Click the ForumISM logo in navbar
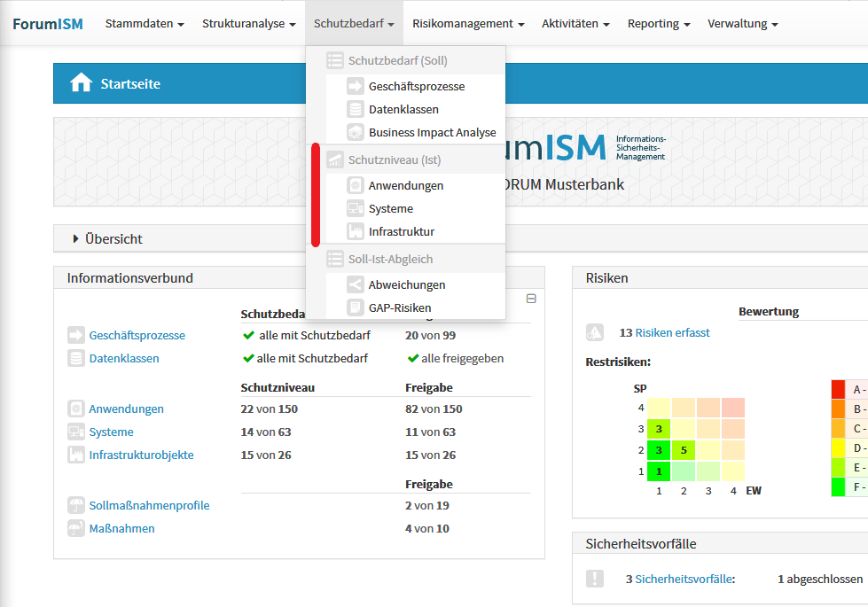Image resolution: width=868 pixels, height=607 pixels. coord(48,24)
